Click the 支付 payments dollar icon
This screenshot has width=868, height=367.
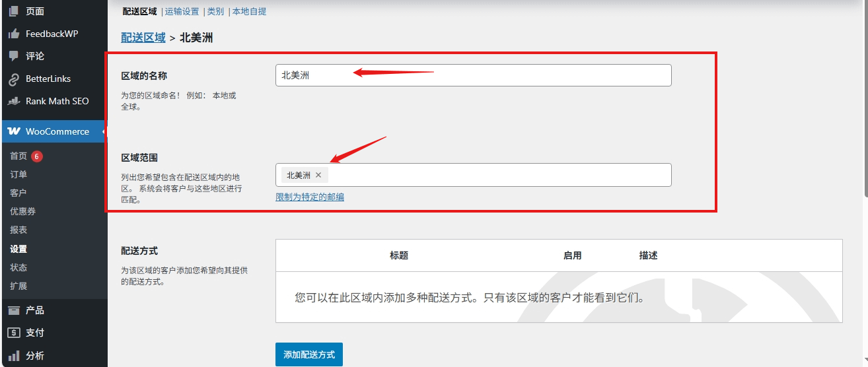13,333
